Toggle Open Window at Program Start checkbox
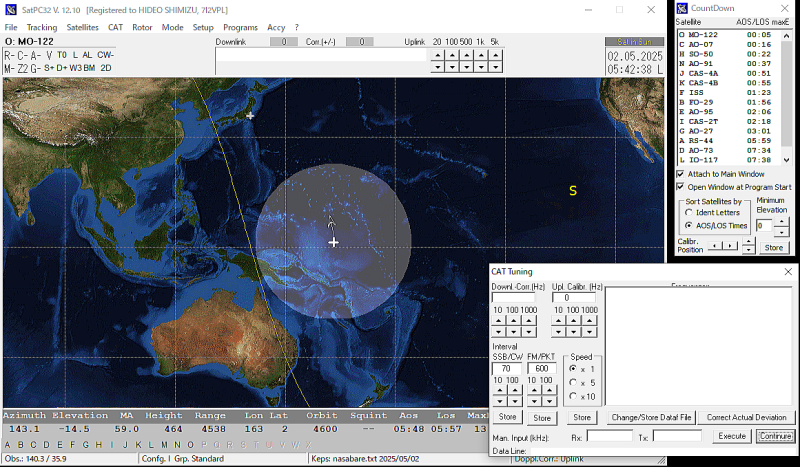Screen dimensions: 800x467 tap(681, 187)
